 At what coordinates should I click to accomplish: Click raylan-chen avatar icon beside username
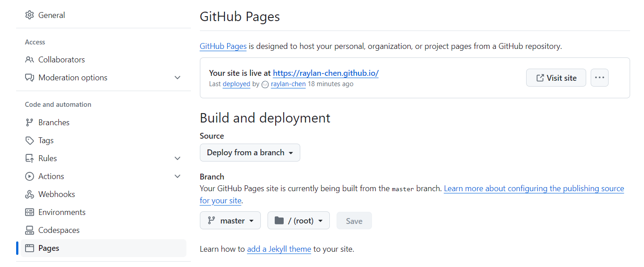265,84
